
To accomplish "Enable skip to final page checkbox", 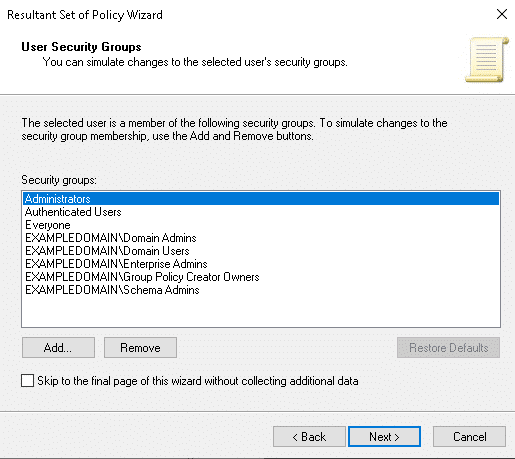I will click(x=27, y=380).
